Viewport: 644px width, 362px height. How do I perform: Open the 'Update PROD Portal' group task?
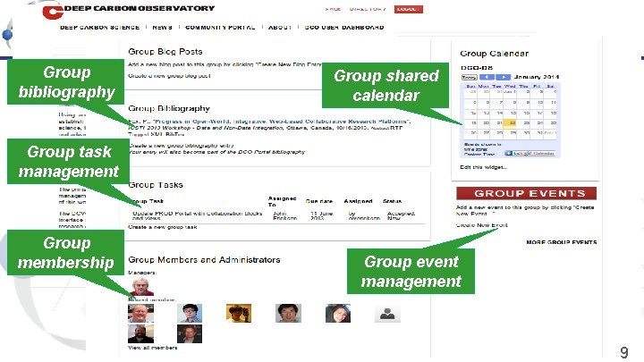point(197,215)
